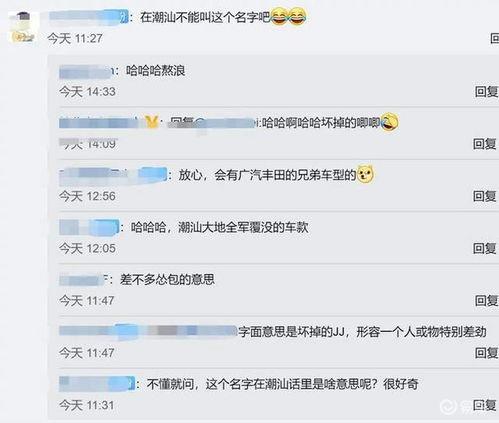Open the blurred username before 哈哈哈熬浪

click(87, 71)
